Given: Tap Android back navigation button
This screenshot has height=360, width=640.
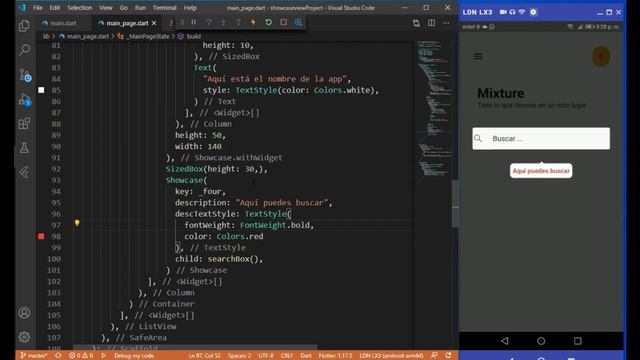Looking at the screenshot, I should [x=505, y=341].
